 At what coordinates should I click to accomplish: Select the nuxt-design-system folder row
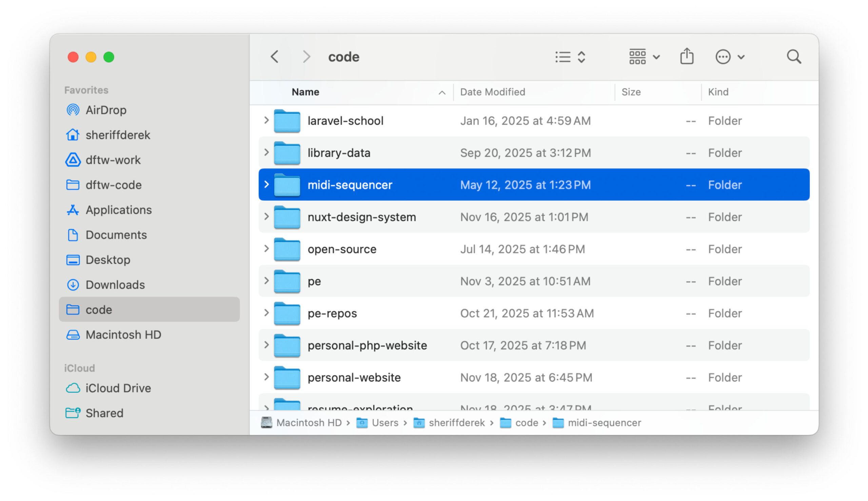click(x=361, y=217)
